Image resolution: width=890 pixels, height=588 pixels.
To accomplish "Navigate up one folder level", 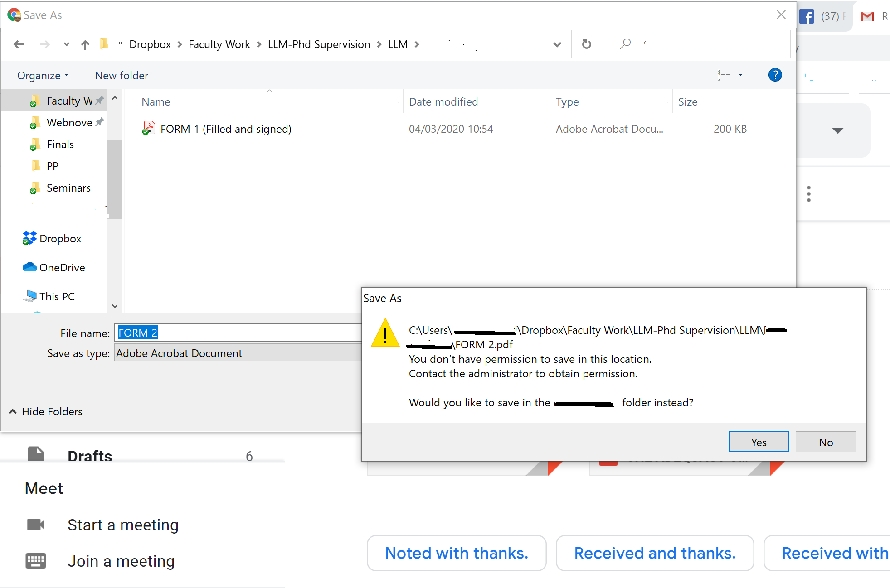I will [85, 44].
